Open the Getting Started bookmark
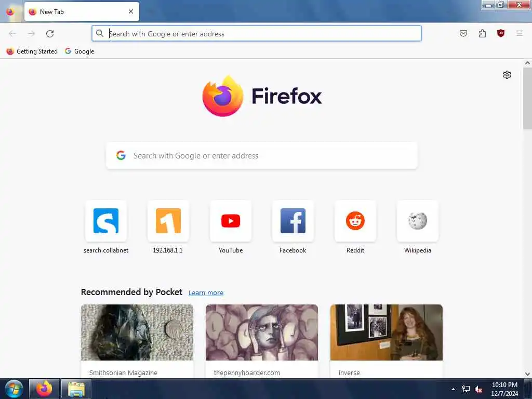532x399 pixels. pos(32,51)
